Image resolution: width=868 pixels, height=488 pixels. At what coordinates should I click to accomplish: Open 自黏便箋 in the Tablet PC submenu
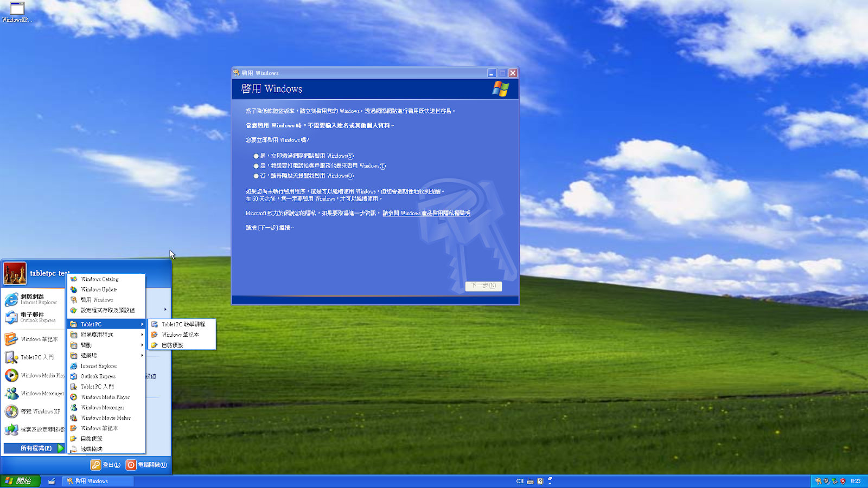click(182, 345)
